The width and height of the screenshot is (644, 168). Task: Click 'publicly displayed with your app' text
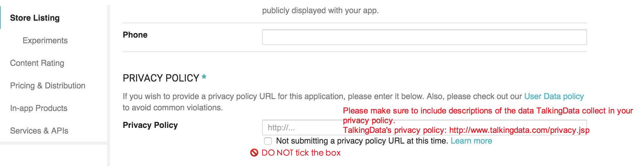click(x=320, y=10)
